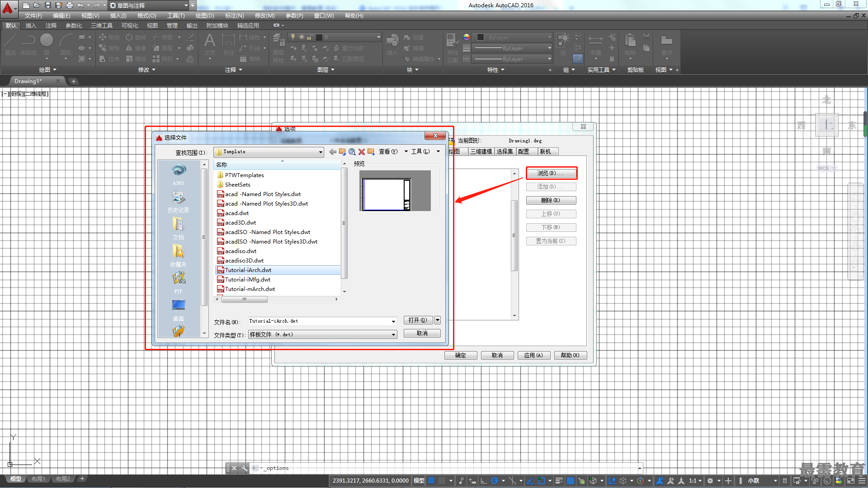Click the arrow beside the 打开 button
The width and height of the screenshot is (868, 488).
coord(438,320)
